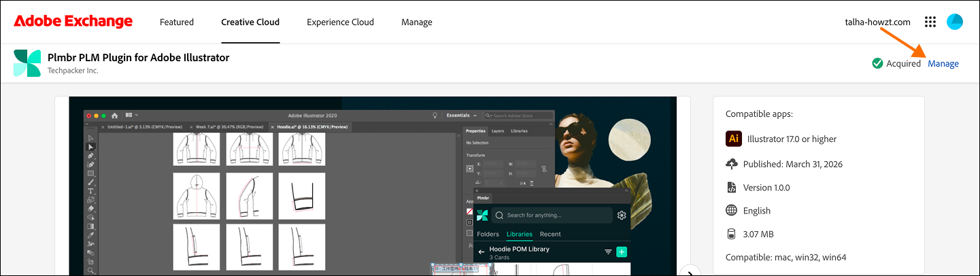This screenshot has height=276, width=980.
Task: Click the Techpacker Inc. publisher name
Action: pos(73,71)
